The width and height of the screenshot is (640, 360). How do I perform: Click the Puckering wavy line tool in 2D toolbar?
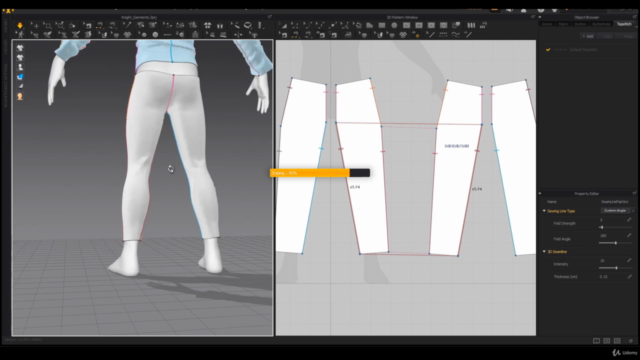coord(456,35)
